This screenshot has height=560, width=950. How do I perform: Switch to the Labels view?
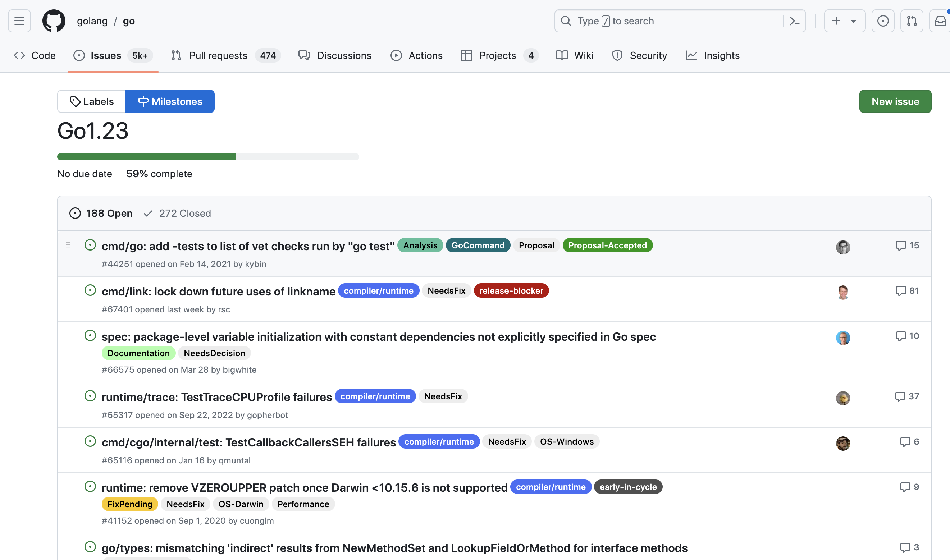click(92, 101)
